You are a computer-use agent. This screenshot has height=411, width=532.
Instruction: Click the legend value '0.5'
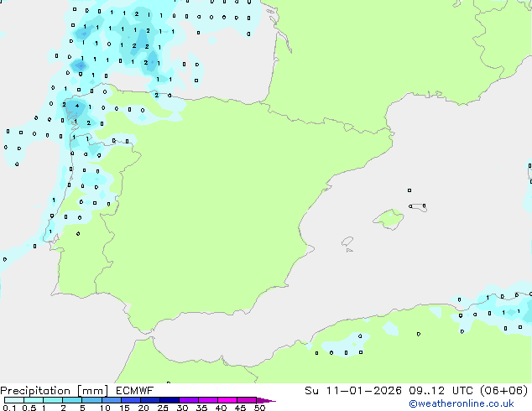pyautogui.click(x=29, y=408)
